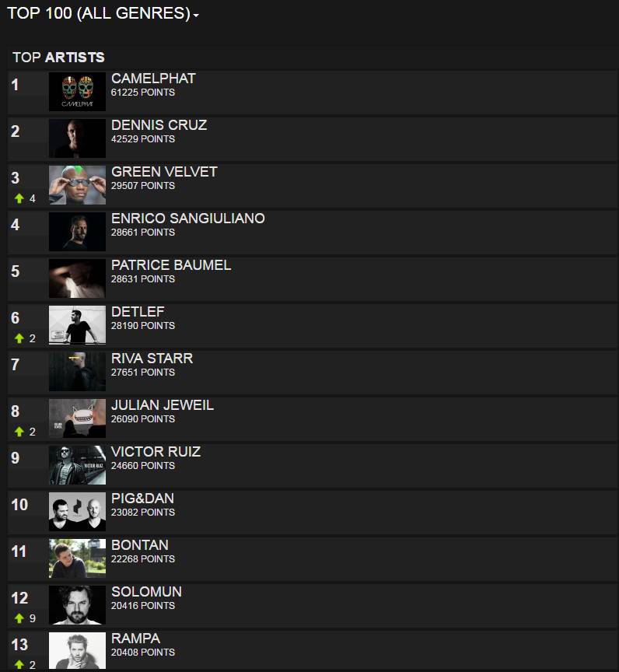
Task: Click the CamelPhat artist name
Action: [153, 79]
